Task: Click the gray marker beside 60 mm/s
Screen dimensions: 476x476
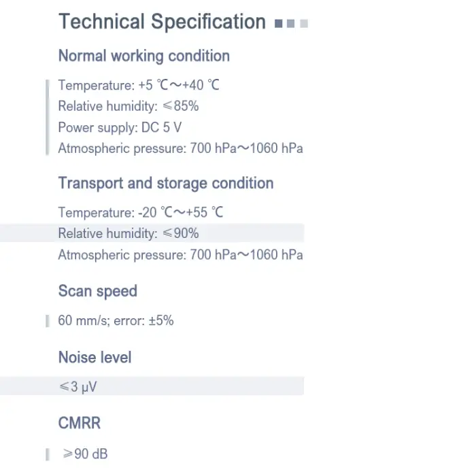Action: tap(48, 320)
